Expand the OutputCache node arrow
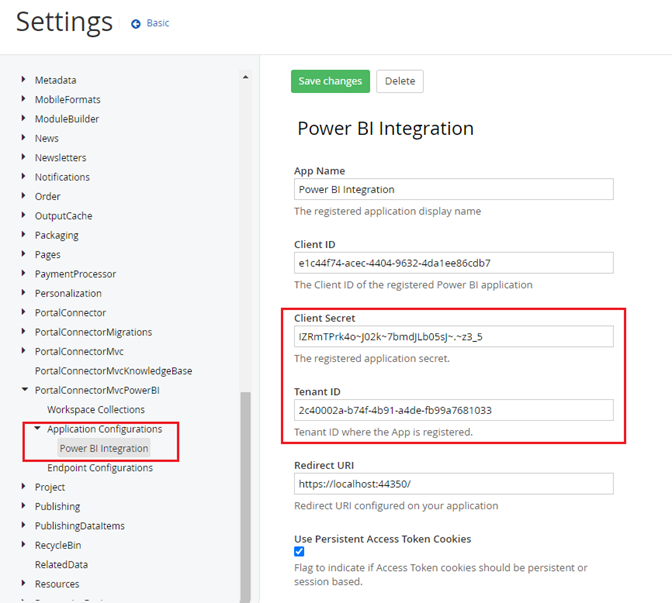 coord(24,215)
